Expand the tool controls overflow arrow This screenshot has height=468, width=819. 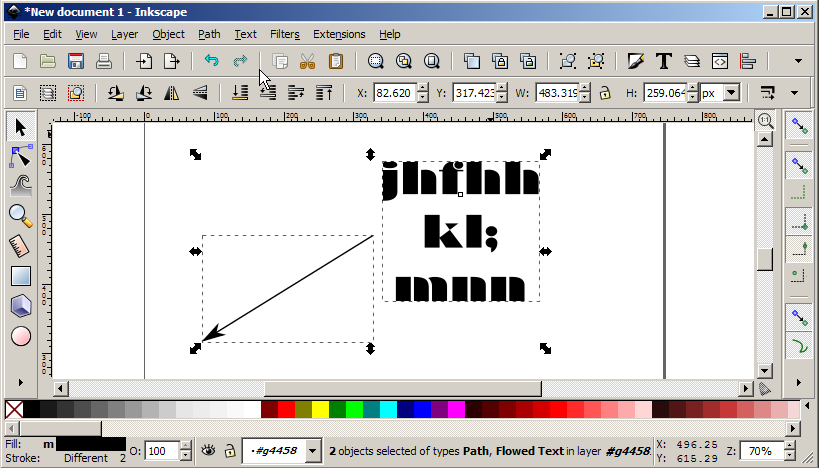[x=794, y=93]
